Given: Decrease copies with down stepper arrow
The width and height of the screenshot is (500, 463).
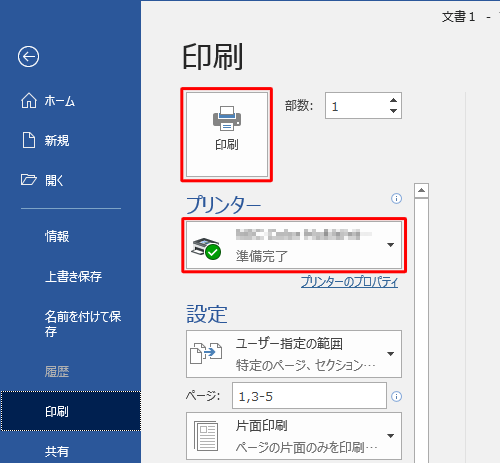Looking at the screenshot, I should [394, 111].
